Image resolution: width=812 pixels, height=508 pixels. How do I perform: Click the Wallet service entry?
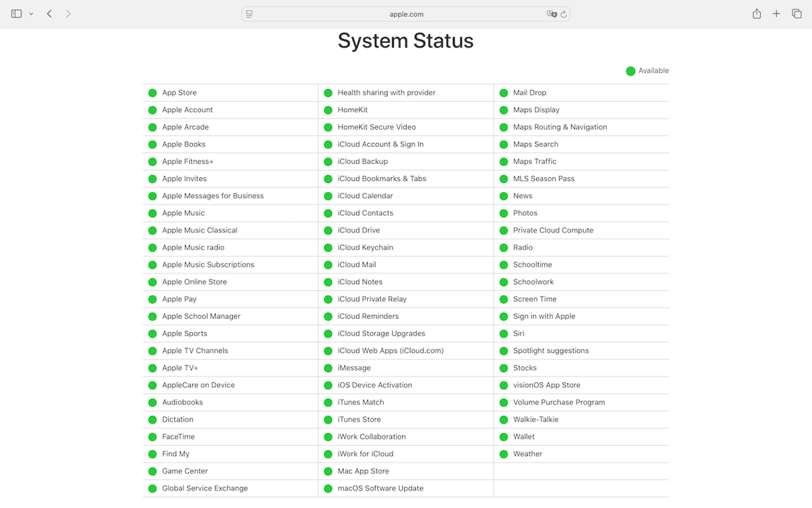[x=524, y=437]
